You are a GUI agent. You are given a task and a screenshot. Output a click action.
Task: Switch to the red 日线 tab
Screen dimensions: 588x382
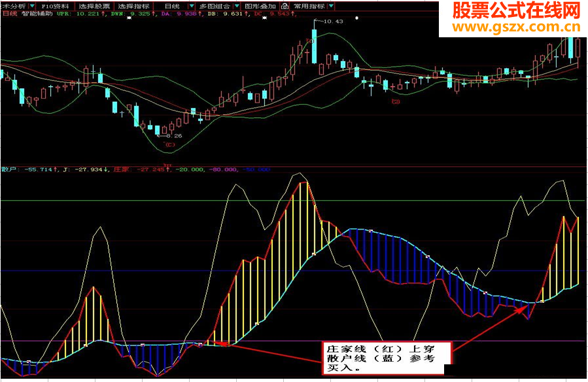pos(9,16)
